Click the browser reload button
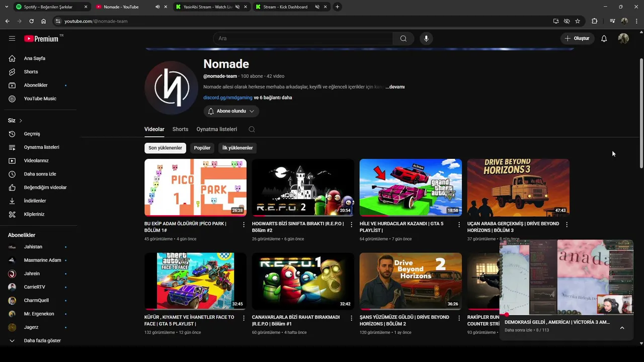644x362 pixels. [x=31, y=21]
